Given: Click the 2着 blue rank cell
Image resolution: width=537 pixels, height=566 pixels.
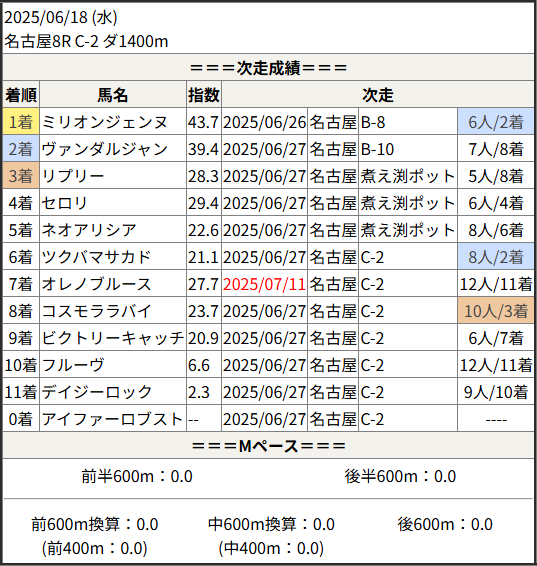Looking at the screenshot, I should tap(21, 149).
